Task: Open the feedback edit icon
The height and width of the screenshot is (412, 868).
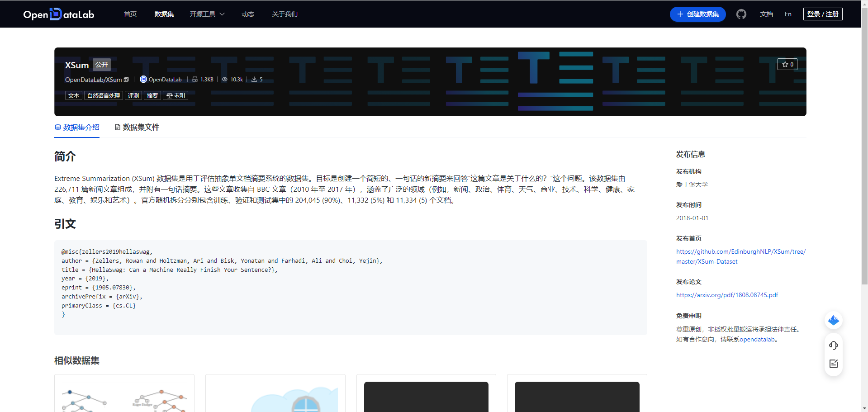Action: [x=834, y=364]
